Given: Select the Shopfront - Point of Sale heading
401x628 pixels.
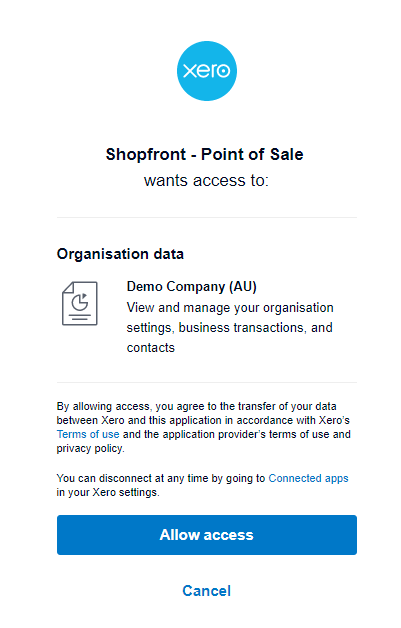Looking at the screenshot, I should (204, 154).
